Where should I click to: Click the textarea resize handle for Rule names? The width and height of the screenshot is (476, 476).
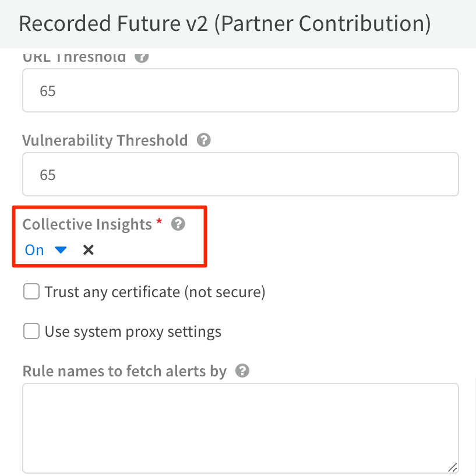point(452,467)
